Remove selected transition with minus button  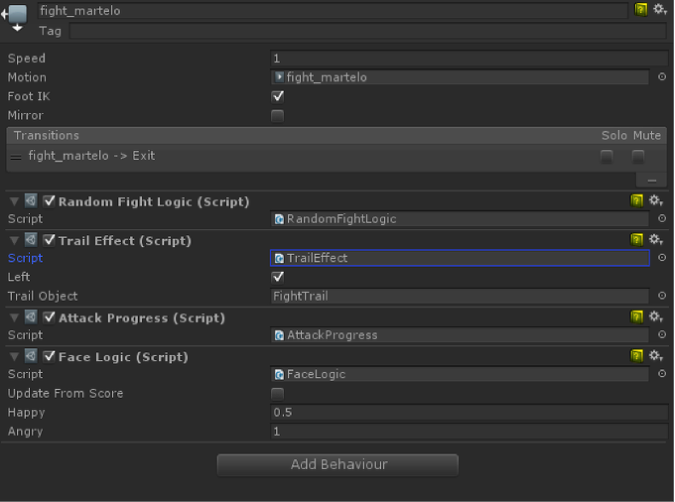652,181
